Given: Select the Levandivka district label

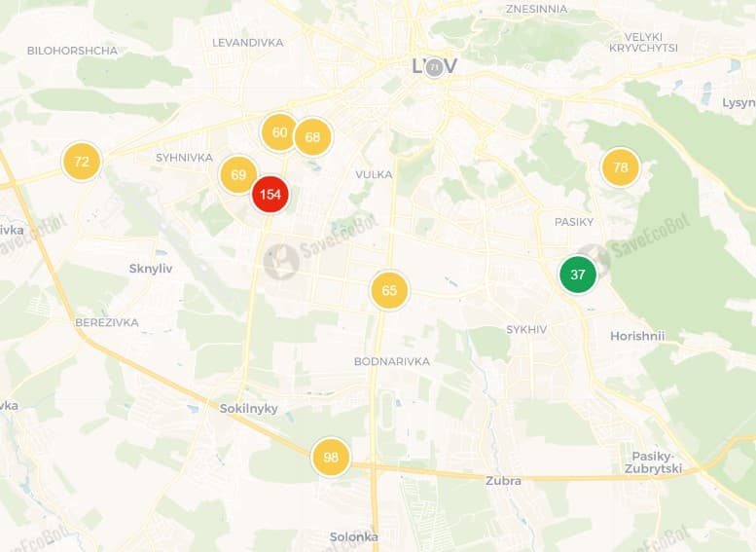Looking at the screenshot, I should (x=248, y=43).
